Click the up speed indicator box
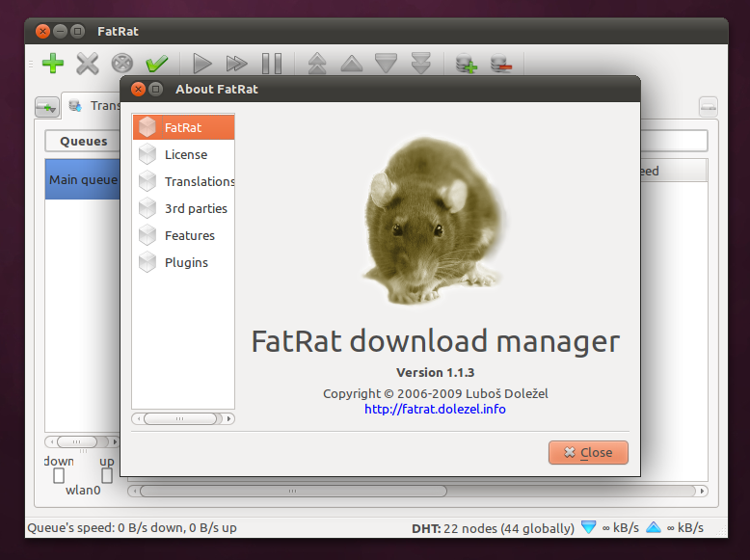Viewport: 750px width, 560px height. coord(107,476)
